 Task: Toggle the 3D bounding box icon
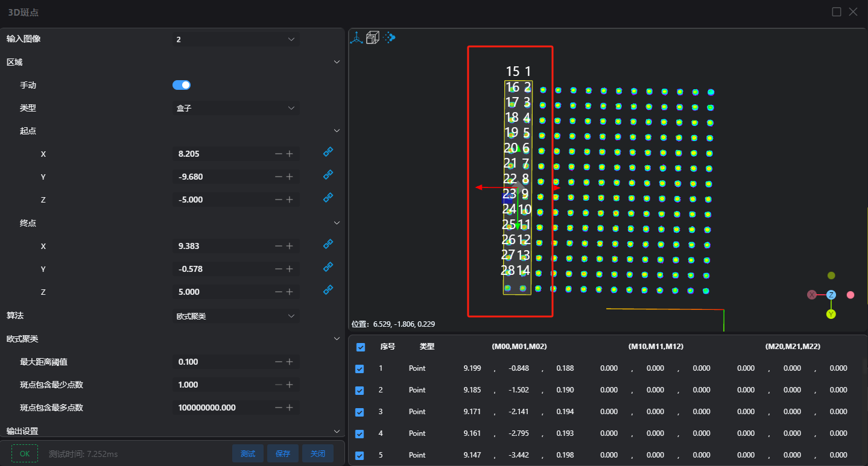(x=373, y=38)
